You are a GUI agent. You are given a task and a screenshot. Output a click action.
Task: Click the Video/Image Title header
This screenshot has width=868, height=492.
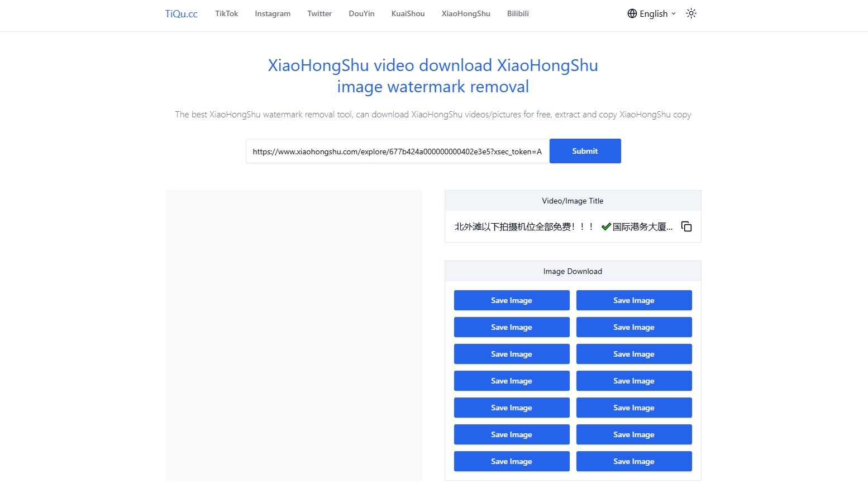click(x=573, y=201)
